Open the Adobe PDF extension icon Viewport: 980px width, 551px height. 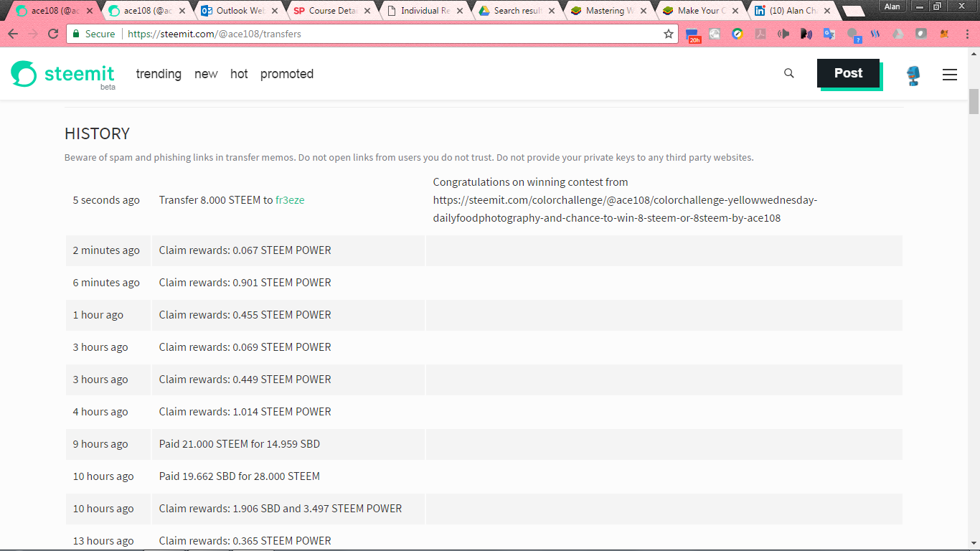tap(760, 34)
